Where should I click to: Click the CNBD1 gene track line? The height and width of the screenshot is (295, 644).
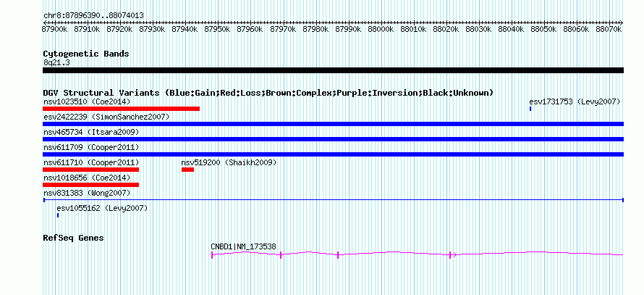click(418, 254)
